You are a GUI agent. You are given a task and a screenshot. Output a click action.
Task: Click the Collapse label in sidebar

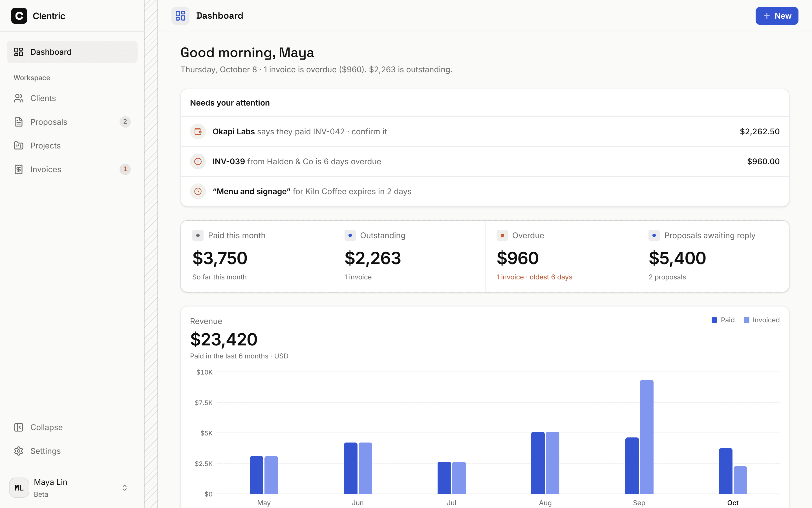[47, 427]
